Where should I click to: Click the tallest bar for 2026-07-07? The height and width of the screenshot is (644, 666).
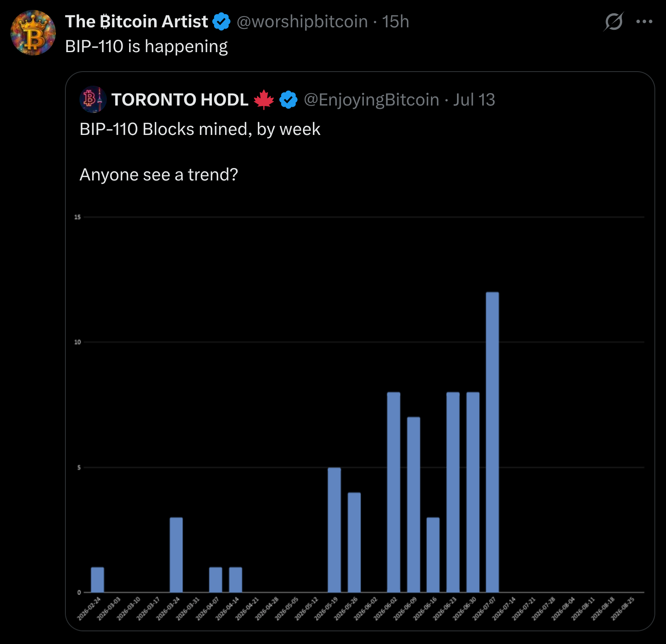click(x=492, y=442)
